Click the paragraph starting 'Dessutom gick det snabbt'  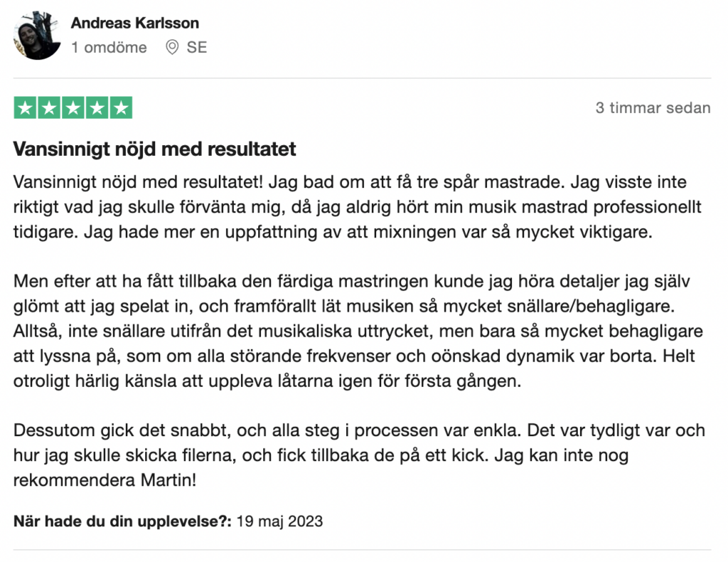(x=359, y=455)
